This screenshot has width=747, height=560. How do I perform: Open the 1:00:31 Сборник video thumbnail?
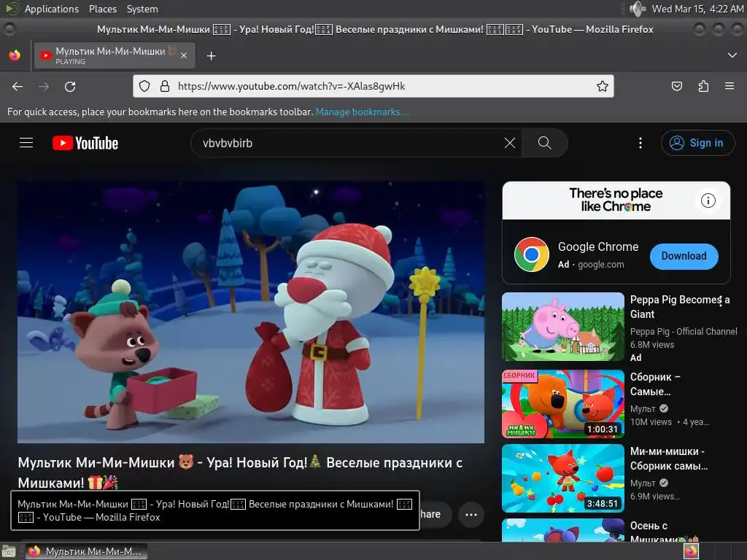562,404
